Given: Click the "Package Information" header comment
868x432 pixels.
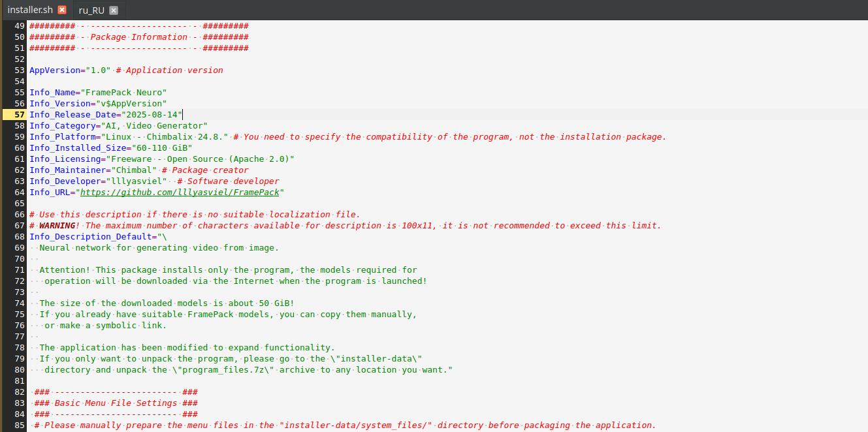Looking at the screenshot, I should tap(138, 37).
